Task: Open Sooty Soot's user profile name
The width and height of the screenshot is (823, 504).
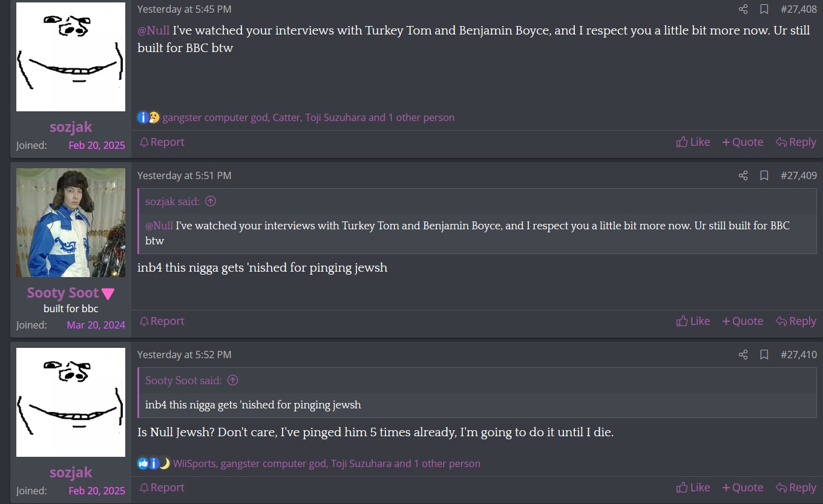Action: [63, 293]
